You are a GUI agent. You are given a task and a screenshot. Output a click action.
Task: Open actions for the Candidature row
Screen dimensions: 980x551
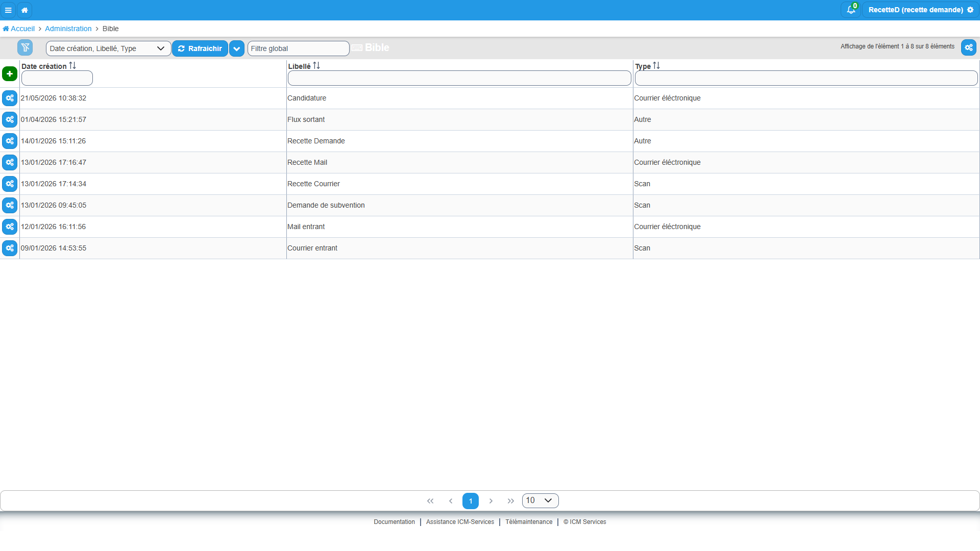(x=10, y=98)
